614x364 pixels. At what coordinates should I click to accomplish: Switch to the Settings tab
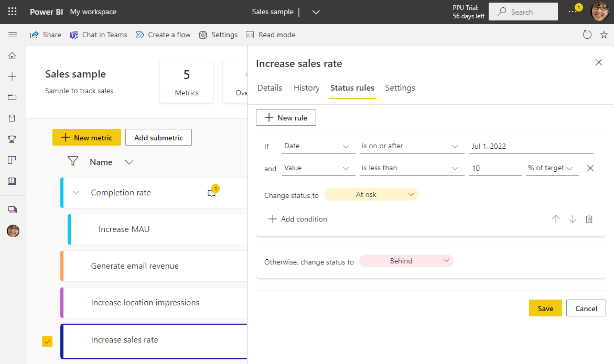point(400,88)
